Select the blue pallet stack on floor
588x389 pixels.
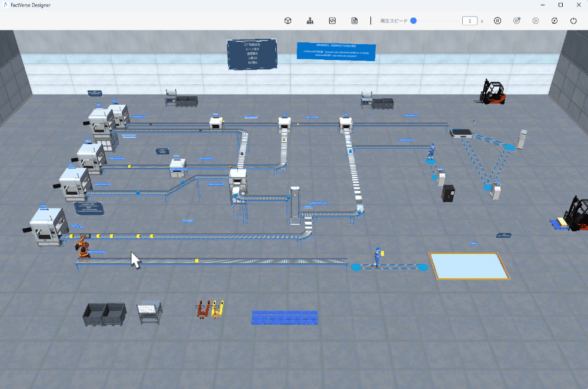(285, 317)
